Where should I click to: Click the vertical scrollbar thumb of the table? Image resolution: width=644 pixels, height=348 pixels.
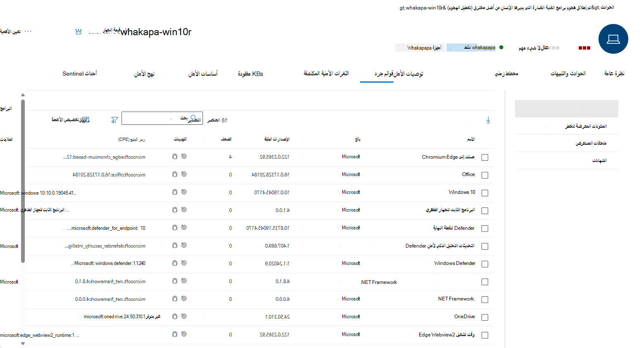pyautogui.click(x=23, y=181)
